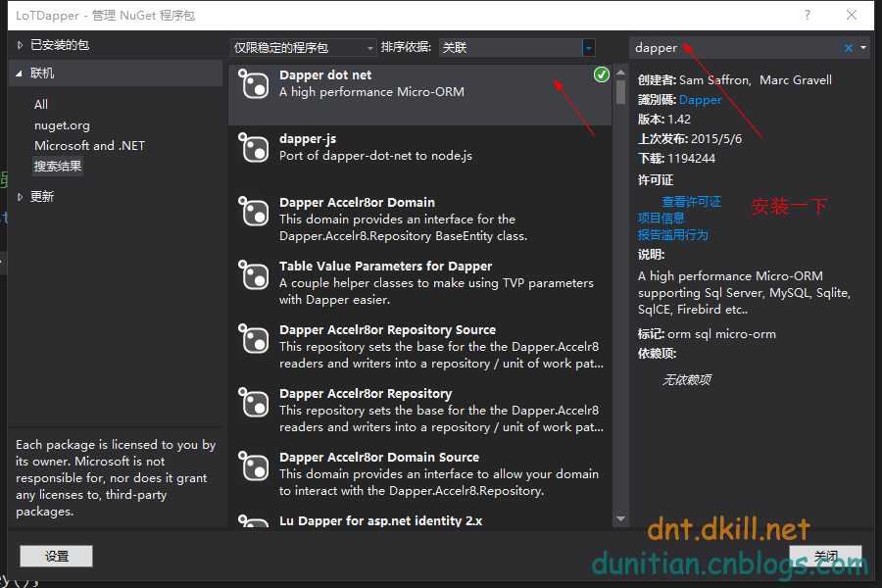
Task: Click the Dapper Accelr8or Domain package icon
Action: 254,211
